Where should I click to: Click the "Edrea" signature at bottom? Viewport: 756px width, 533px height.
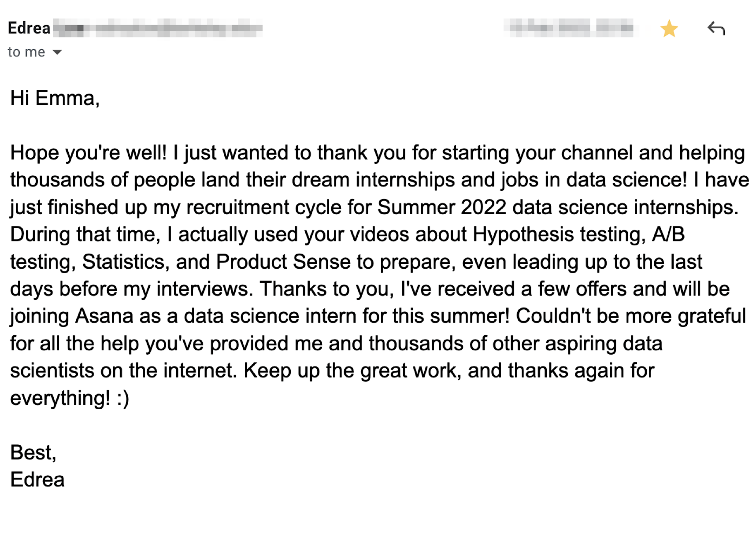[x=37, y=480]
